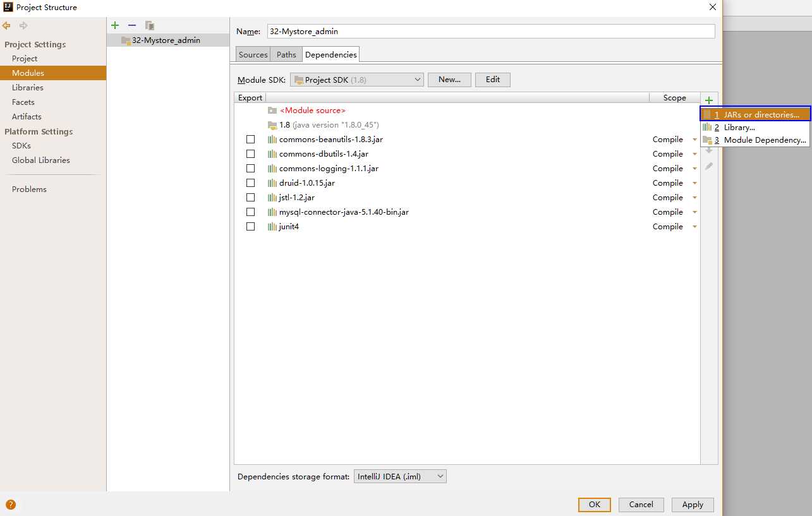Click the forward navigation arrow icon
This screenshot has width=812, height=516.
tap(23, 26)
